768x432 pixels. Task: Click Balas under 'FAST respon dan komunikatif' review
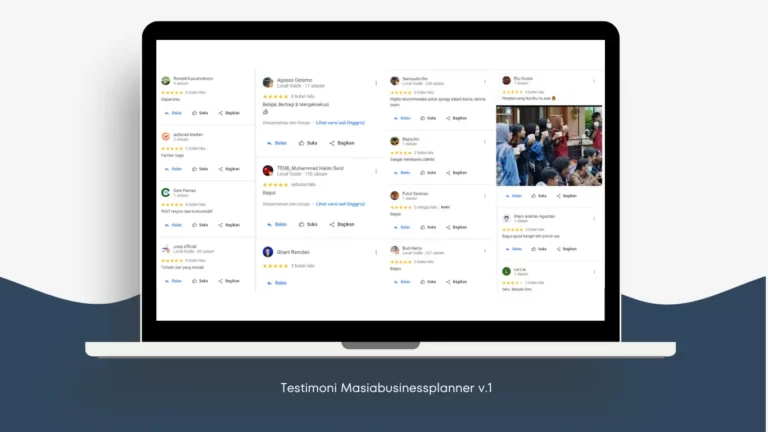pos(173,225)
